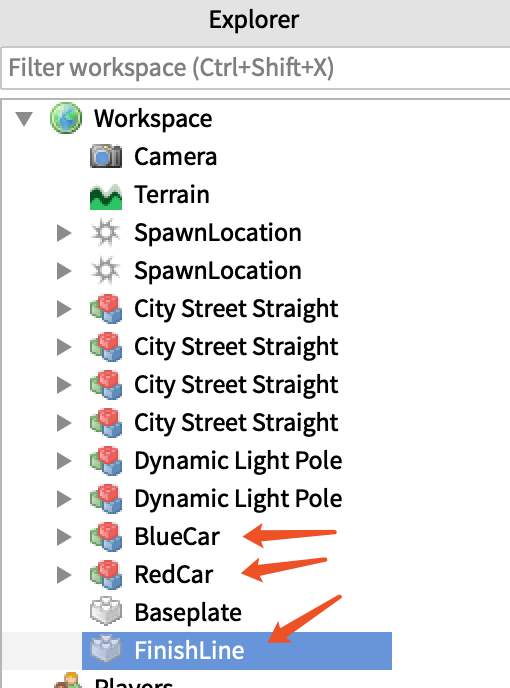This screenshot has width=510, height=688.
Task: Click the Players service icon
Action: point(68,680)
